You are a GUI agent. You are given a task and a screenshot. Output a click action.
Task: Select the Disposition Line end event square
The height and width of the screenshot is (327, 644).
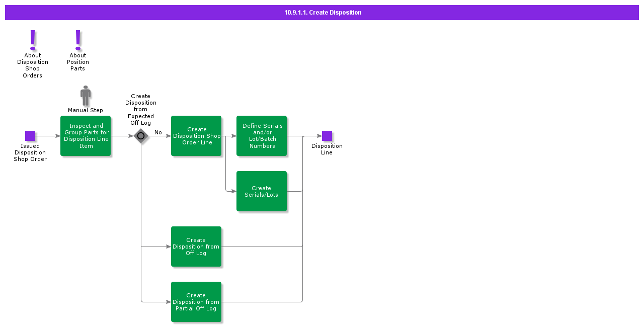tap(327, 136)
